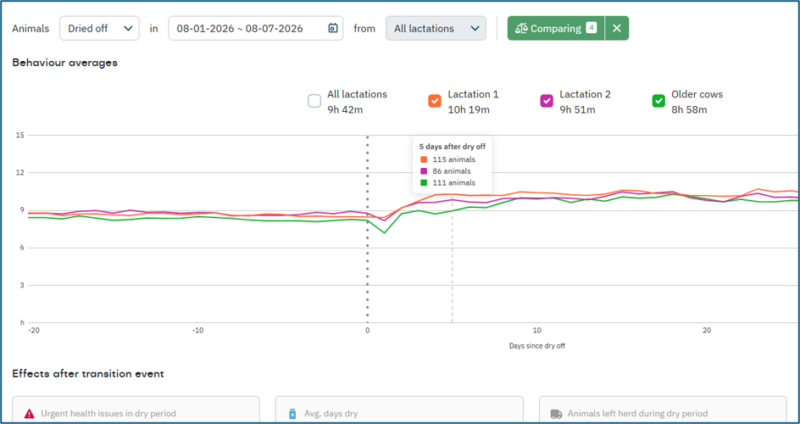Click the Comparing 4 button
This screenshot has width=800, height=424.
[556, 28]
